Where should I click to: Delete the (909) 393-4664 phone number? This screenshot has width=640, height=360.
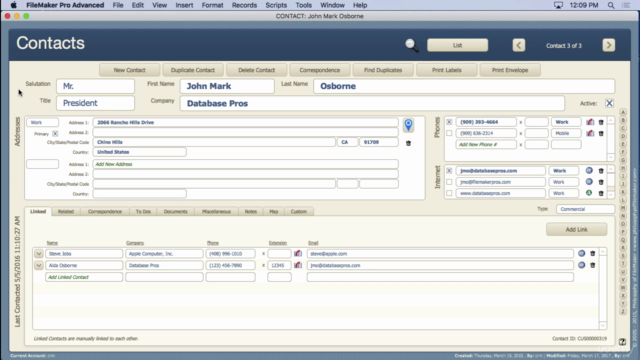tap(601, 122)
